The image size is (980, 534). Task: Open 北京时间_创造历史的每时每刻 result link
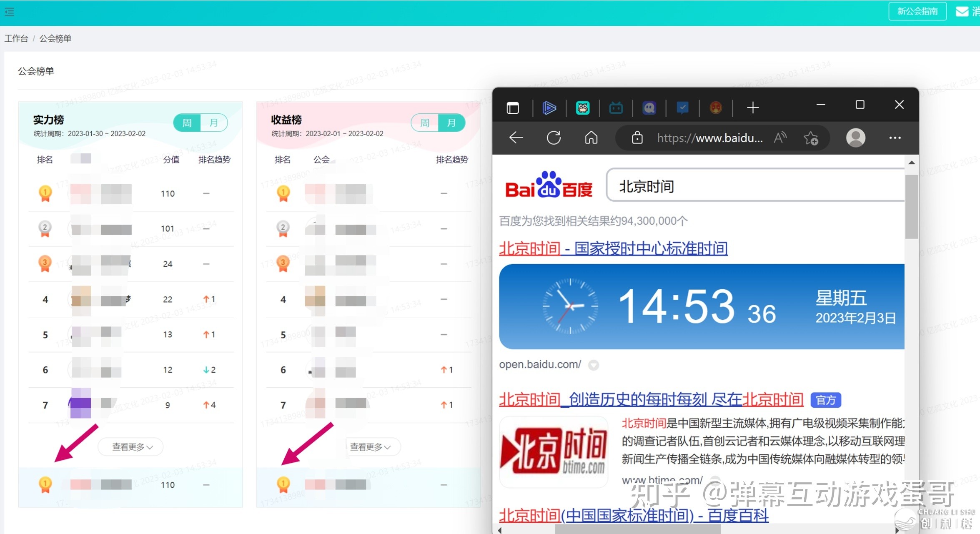coord(651,399)
